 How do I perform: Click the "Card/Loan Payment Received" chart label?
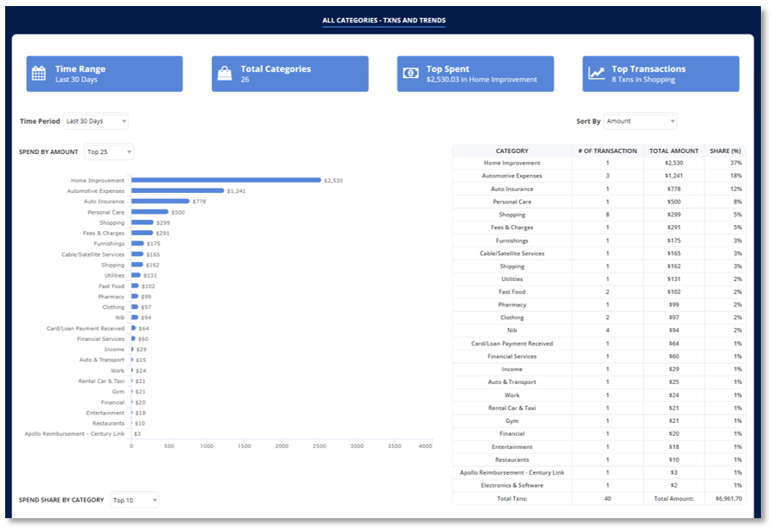86,329
